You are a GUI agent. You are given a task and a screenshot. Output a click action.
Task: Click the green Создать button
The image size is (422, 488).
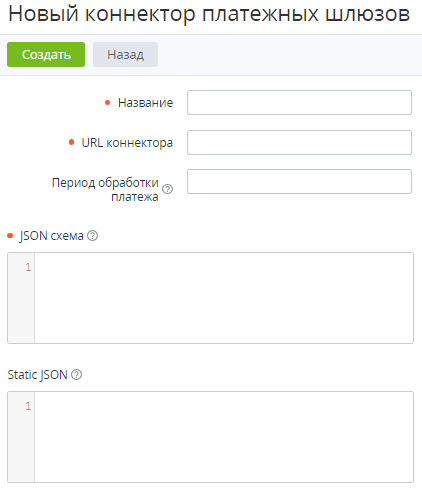[46, 54]
